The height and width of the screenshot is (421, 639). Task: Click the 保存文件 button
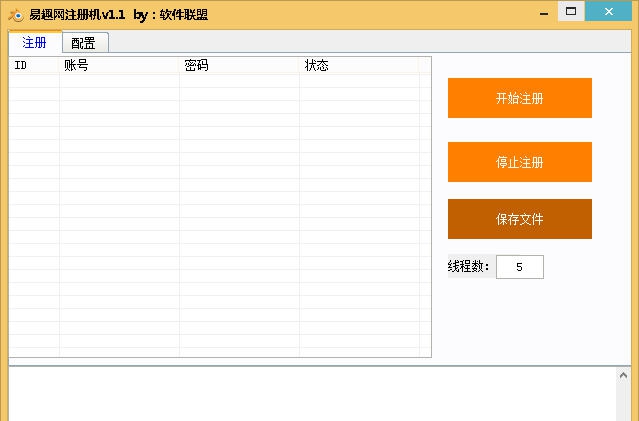pyautogui.click(x=520, y=219)
